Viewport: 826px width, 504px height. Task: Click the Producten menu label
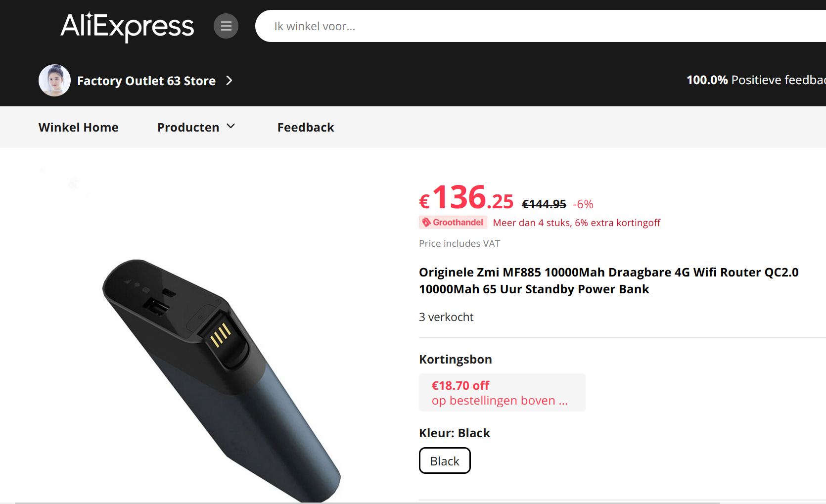(x=188, y=127)
